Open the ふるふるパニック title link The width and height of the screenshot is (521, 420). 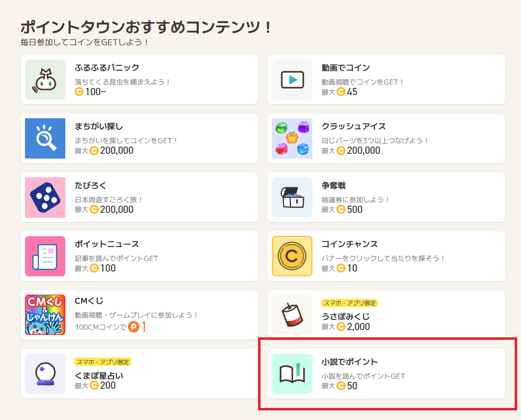point(107,68)
